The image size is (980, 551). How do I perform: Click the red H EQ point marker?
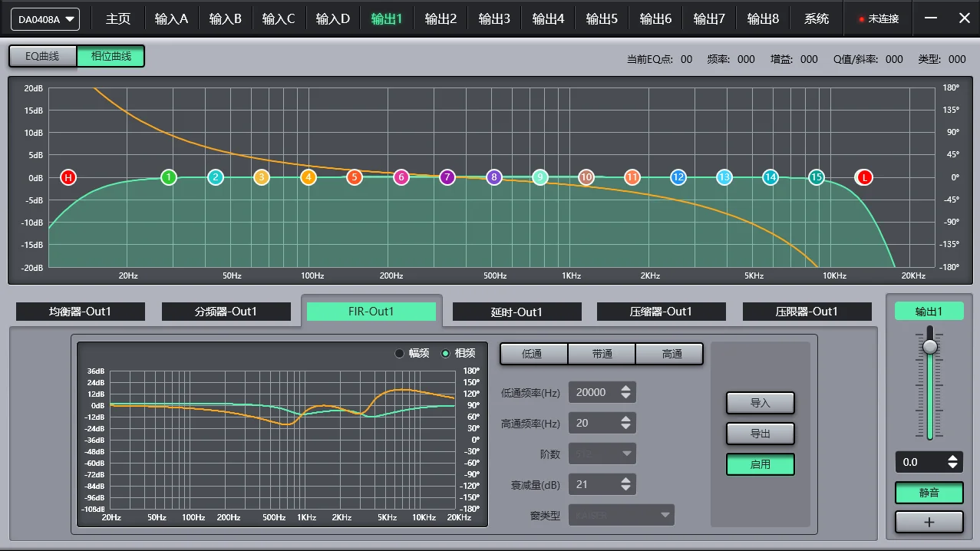[x=68, y=177]
